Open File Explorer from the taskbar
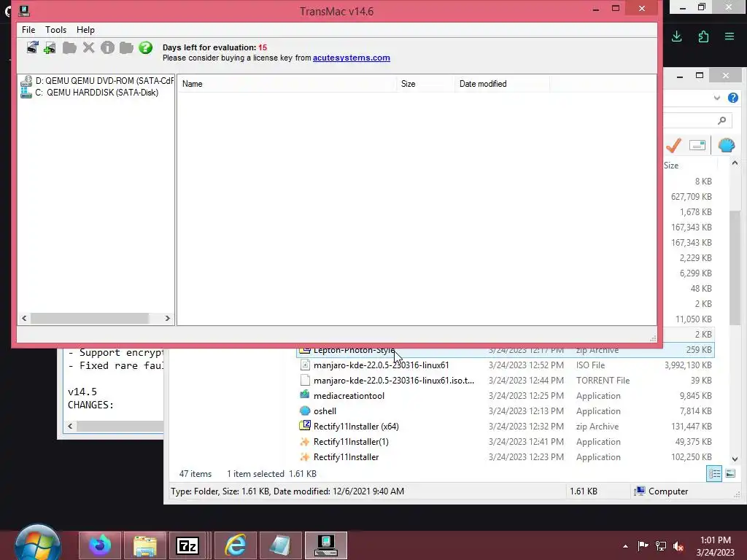 click(x=145, y=545)
